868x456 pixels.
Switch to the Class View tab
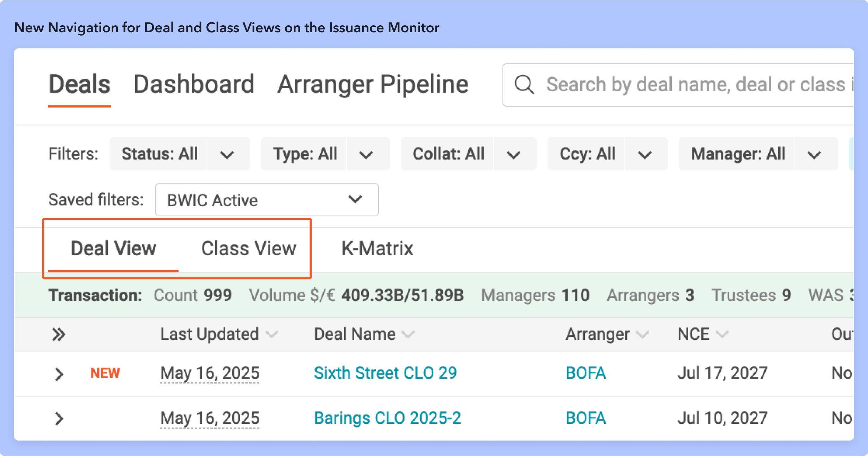pyautogui.click(x=249, y=248)
